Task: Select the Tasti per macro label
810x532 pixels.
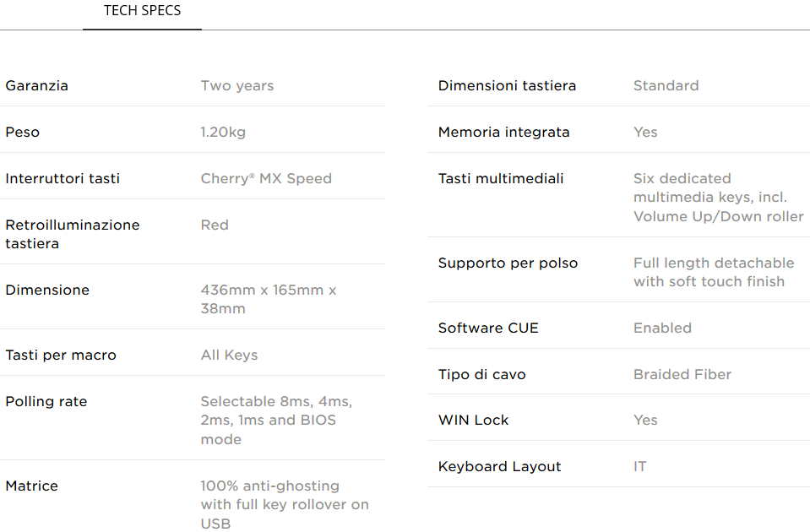Action: [61, 356]
